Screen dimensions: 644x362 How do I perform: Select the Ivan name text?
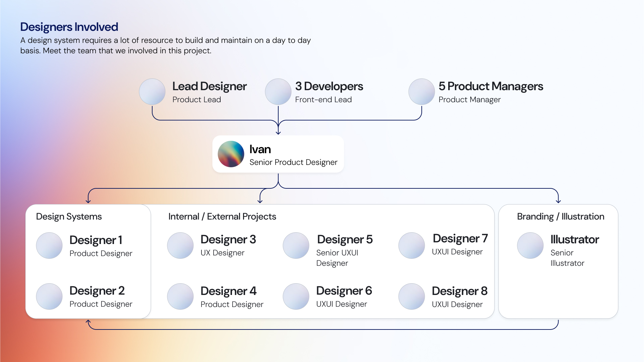pos(260,149)
